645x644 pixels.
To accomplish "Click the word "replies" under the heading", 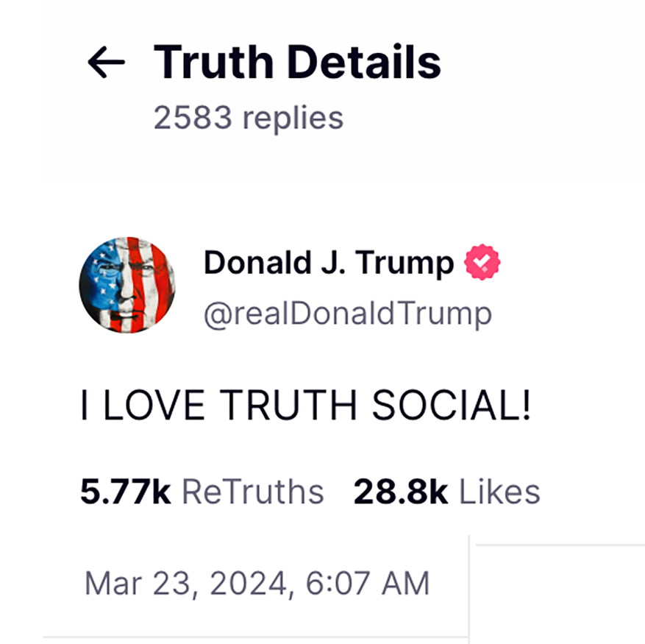I will pyautogui.click(x=293, y=118).
